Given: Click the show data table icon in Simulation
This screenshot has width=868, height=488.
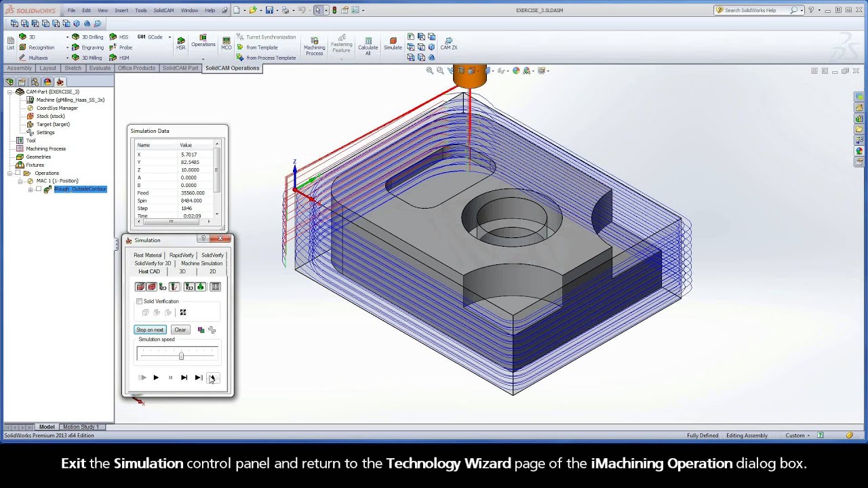Looking at the screenshot, I should [x=215, y=287].
